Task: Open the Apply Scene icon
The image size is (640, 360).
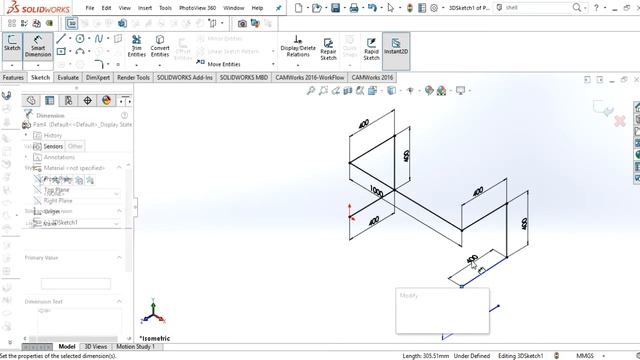Action: coord(441,91)
